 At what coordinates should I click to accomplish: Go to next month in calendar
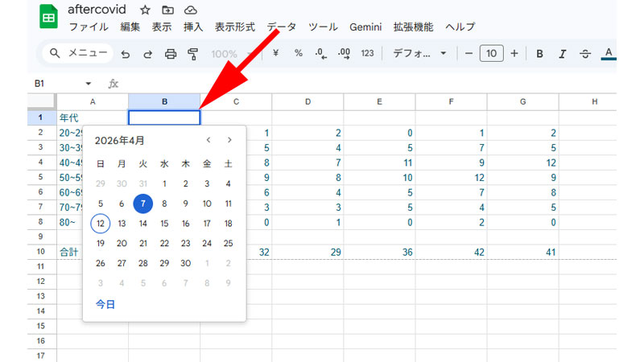pyautogui.click(x=229, y=140)
